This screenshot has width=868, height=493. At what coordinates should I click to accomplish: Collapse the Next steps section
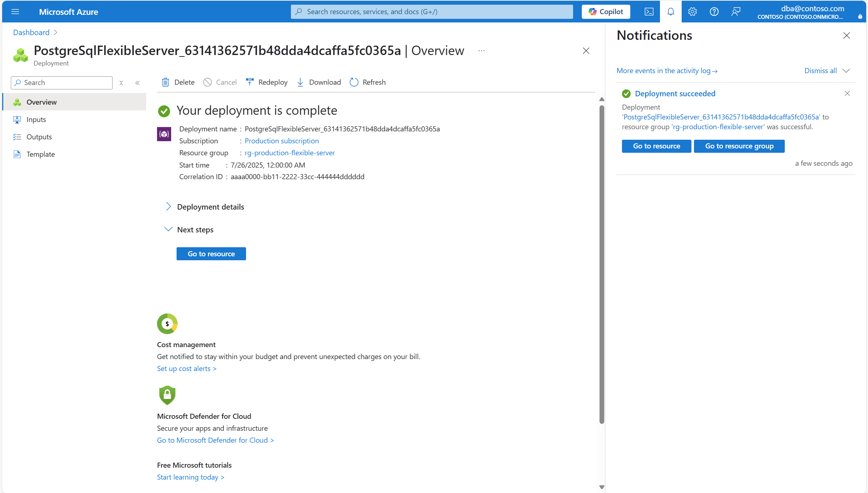[x=168, y=229]
